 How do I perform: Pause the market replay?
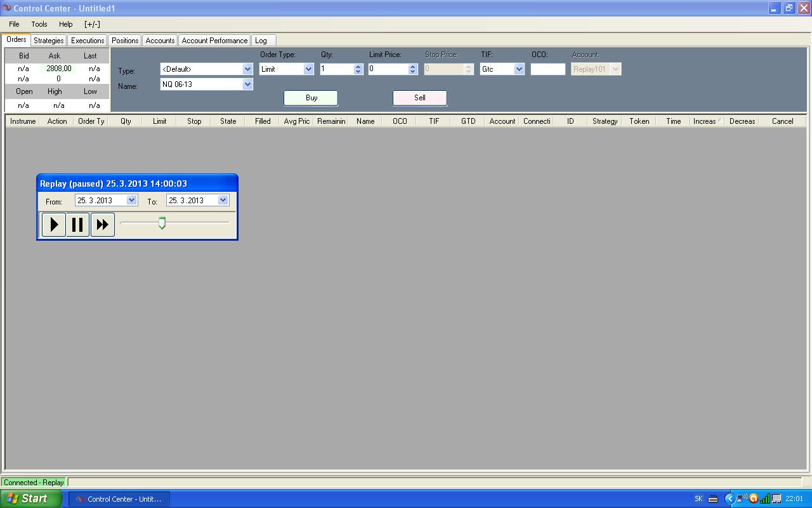click(x=78, y=225)
